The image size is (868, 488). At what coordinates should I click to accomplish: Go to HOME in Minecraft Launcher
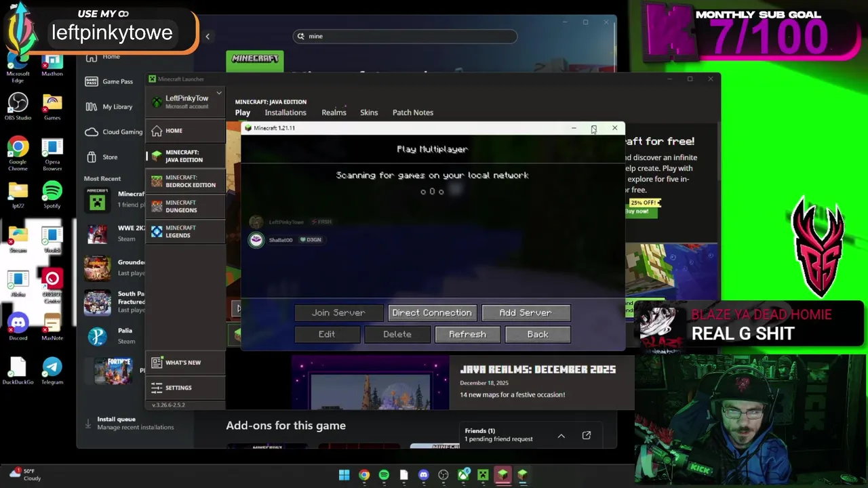click(186, 131)
